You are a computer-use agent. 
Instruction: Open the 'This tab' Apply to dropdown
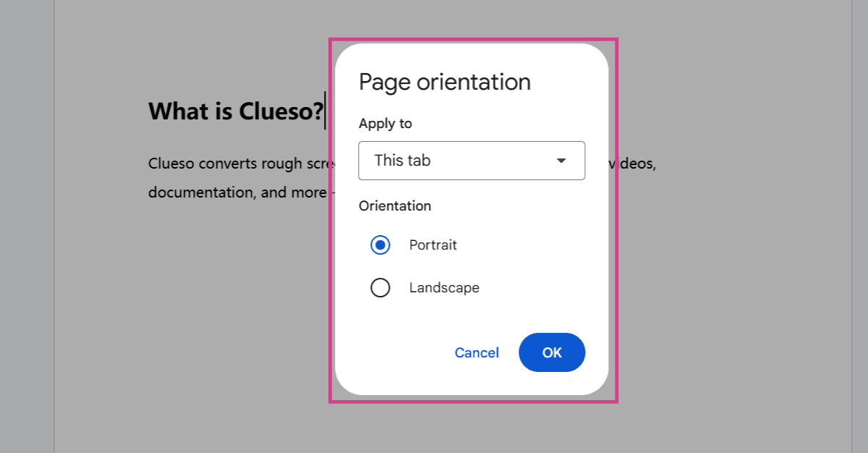coord(472,161)
